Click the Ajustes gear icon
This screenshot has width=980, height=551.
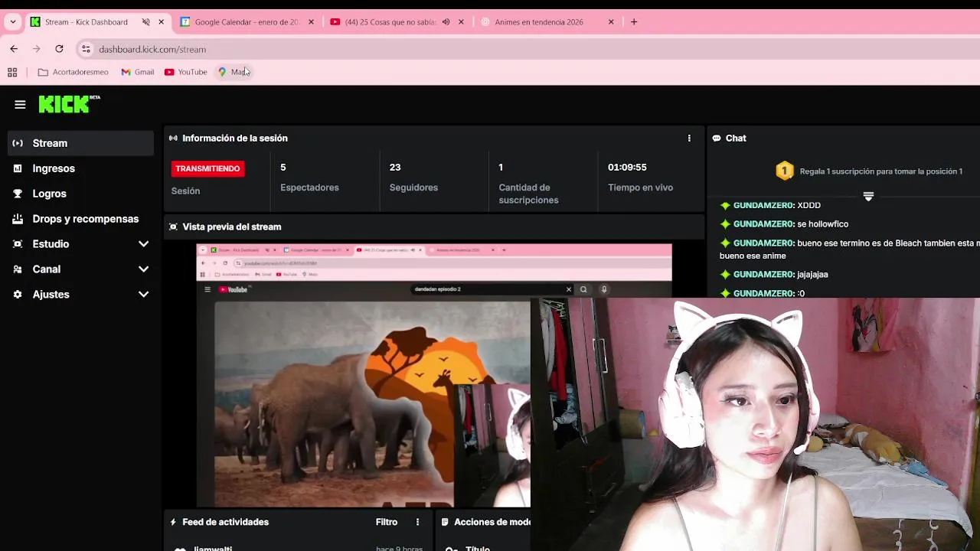(x=18, y=295)
